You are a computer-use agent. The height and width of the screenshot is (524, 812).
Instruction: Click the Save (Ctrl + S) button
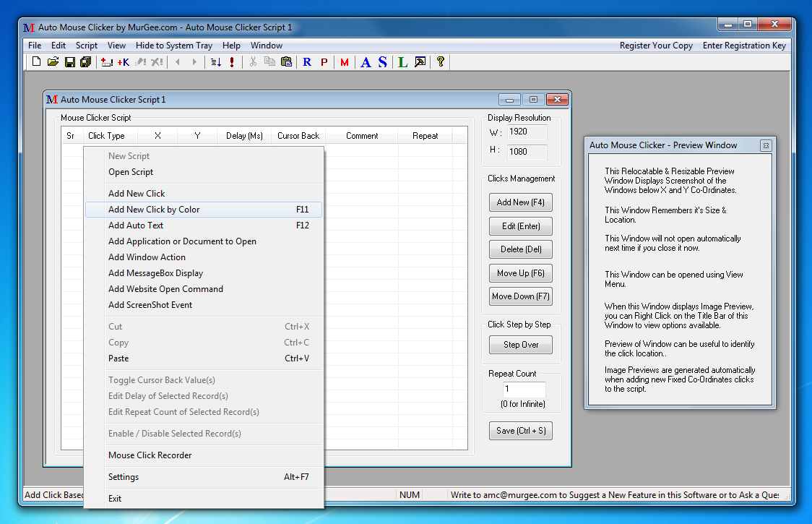click(x=521, y=431)
